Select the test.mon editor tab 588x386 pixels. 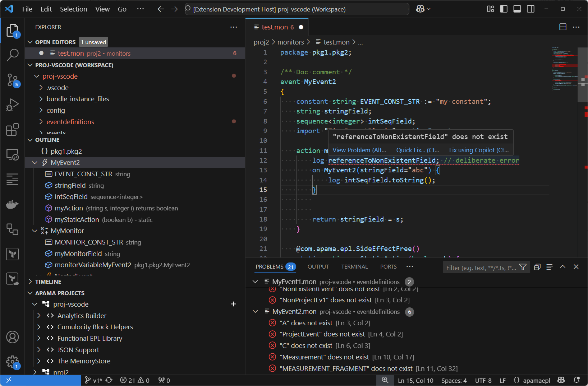click(x=277, y=27)
